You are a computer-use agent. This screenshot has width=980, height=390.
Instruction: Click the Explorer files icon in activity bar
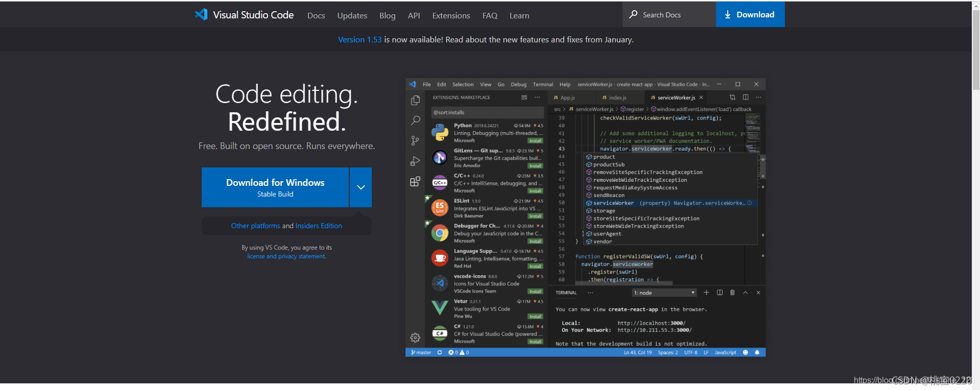415,101
